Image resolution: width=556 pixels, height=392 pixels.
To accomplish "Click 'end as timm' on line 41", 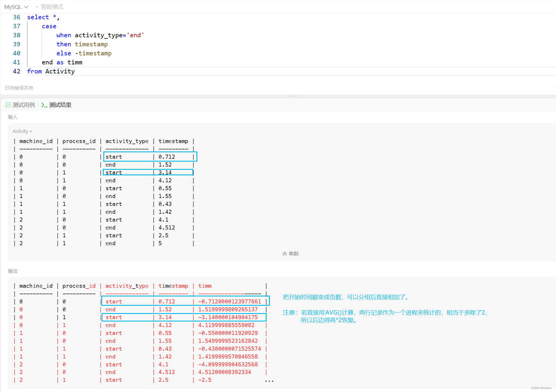I will point(62,62).
